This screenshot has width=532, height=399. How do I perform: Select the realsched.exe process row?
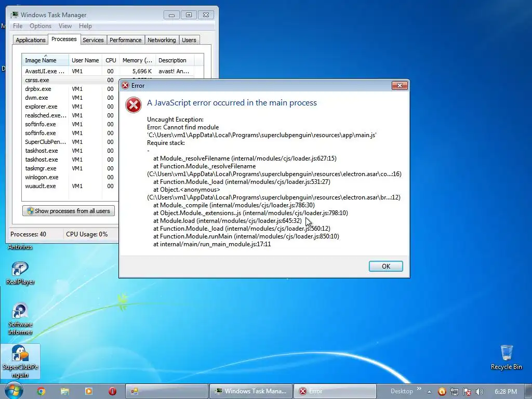click(71, 115)
